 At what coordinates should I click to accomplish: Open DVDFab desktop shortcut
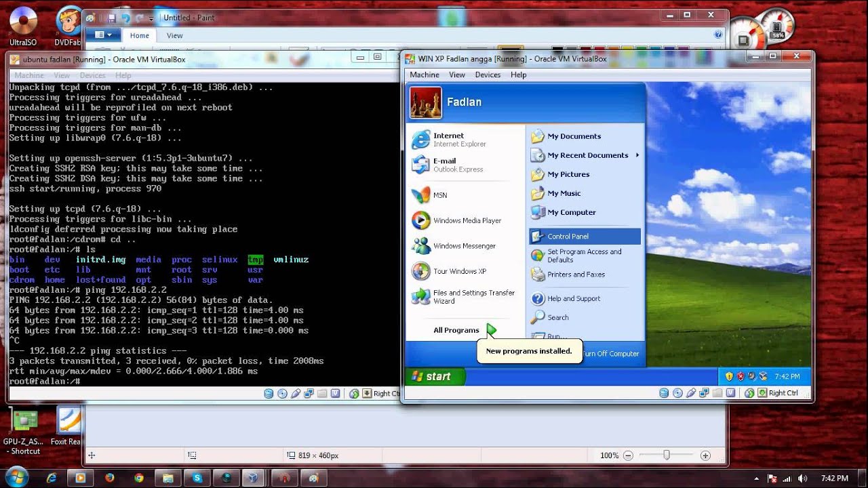point(68,27)
